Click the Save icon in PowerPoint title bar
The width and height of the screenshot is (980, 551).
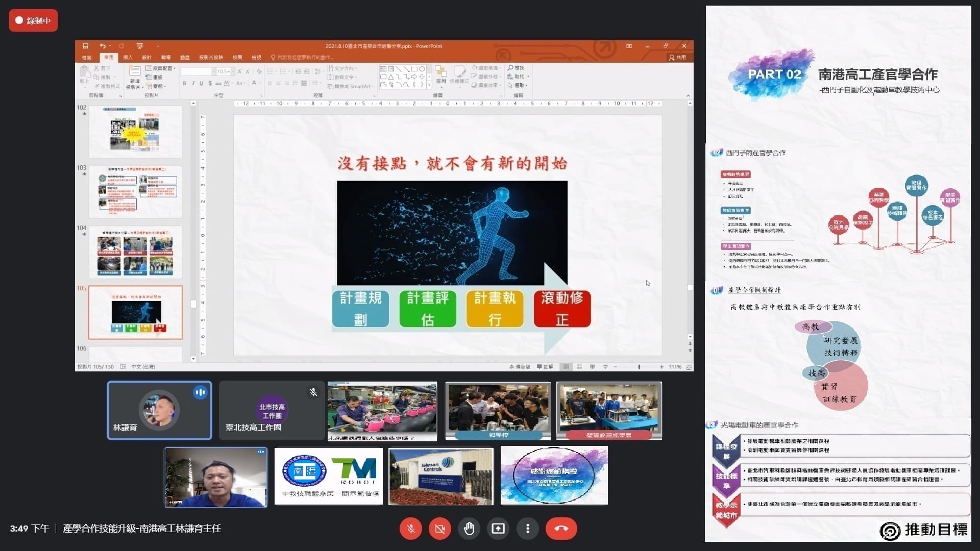[85, 46]
